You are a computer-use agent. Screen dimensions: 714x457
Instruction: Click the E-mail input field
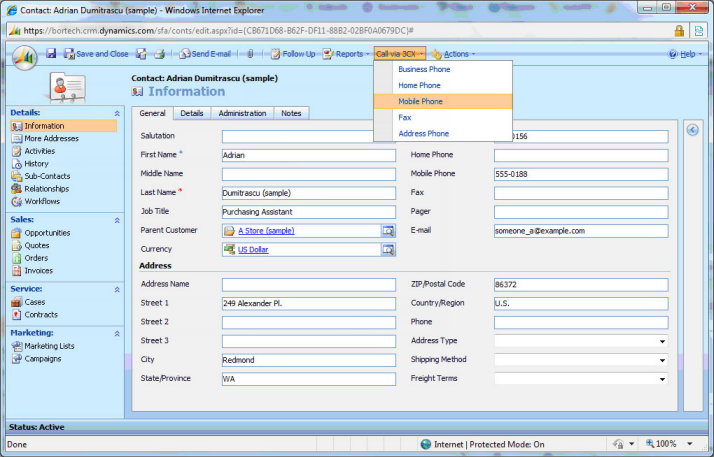pyautogui.click(x=581, y=231)
